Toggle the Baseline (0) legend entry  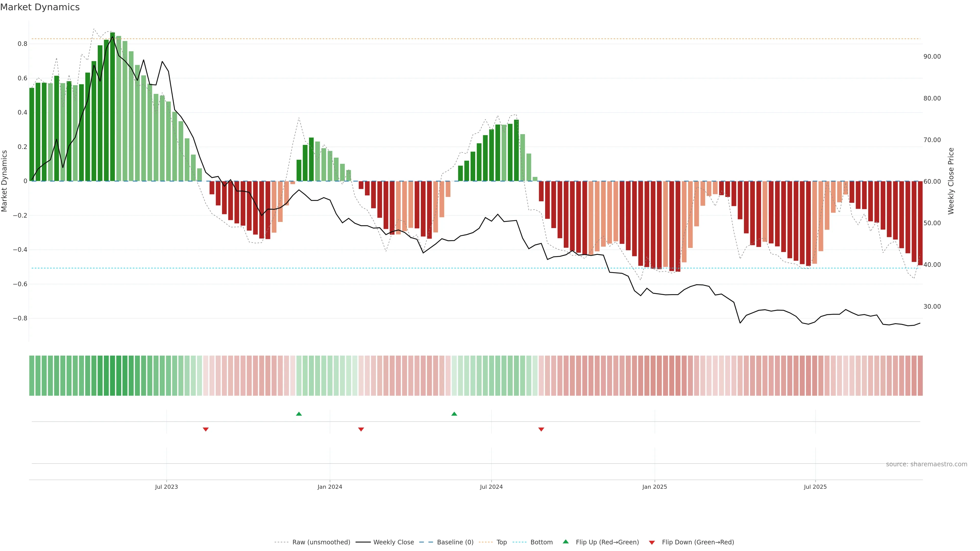click(455, 542)
